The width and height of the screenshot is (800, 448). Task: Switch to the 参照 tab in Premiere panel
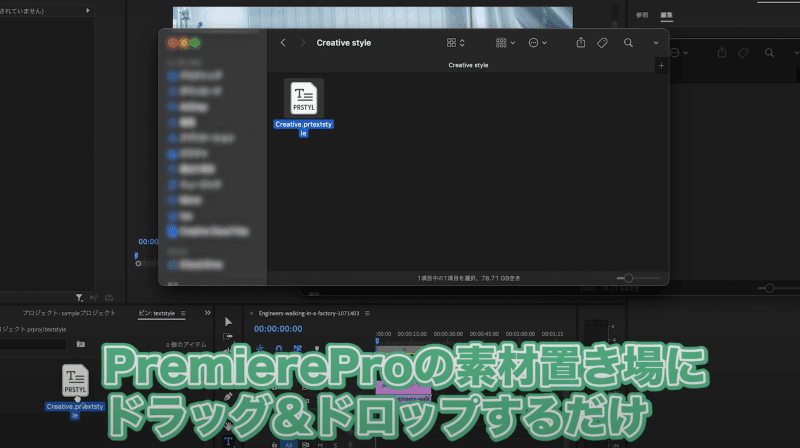point(642,15)
